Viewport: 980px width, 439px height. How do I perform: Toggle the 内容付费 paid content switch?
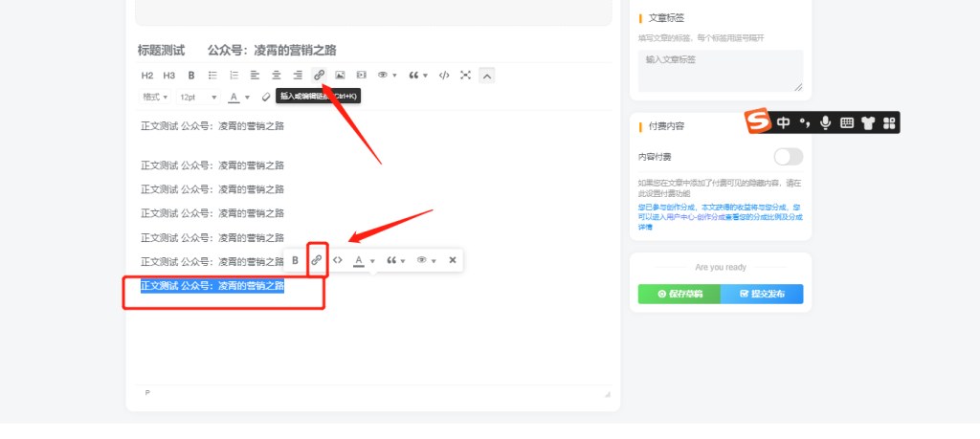pyautogui.click(x=789, y=157)
